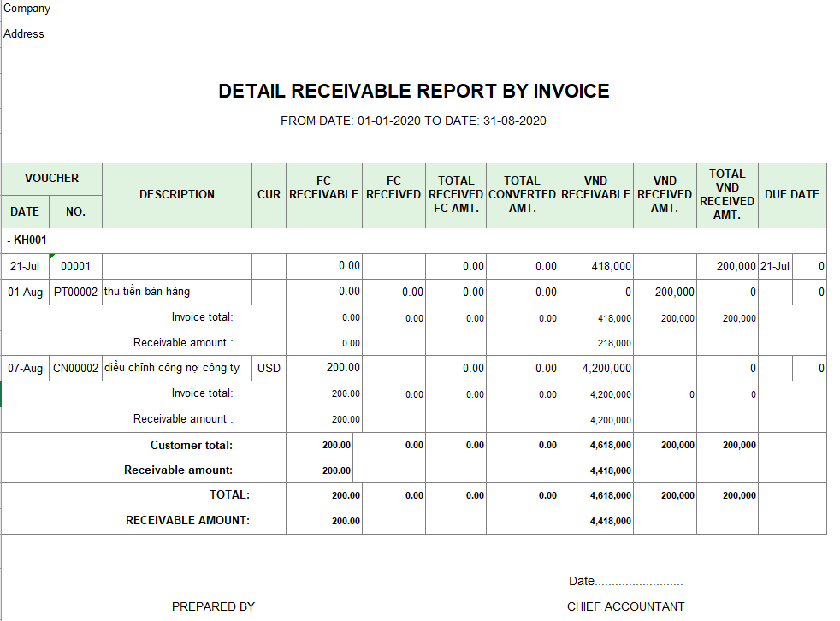Image resolution: width=840 pixels, height=621 pixels.
Task: Click the 'RECEIVABLE AMOUNT:' grand total label
Action: pos(187,521)
